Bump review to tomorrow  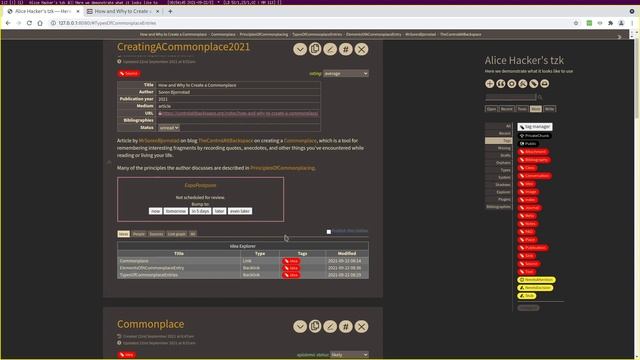(176, 211)
